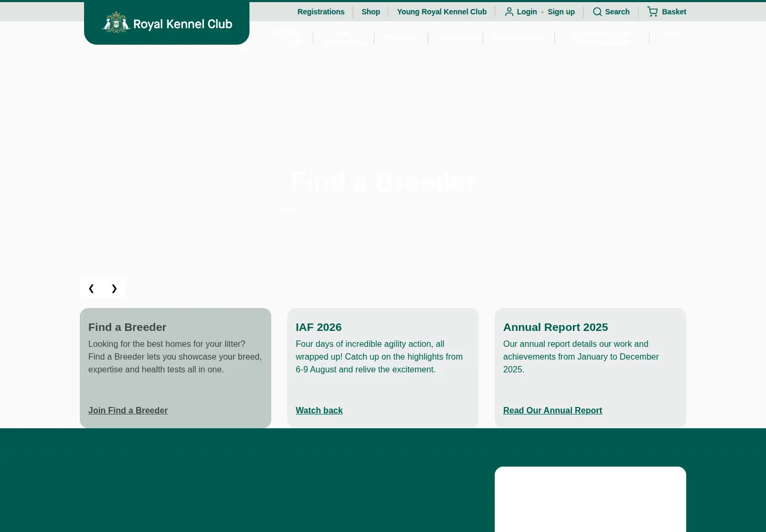
Task: Click the magnifying glass search icon
Action: coord(597,12)
